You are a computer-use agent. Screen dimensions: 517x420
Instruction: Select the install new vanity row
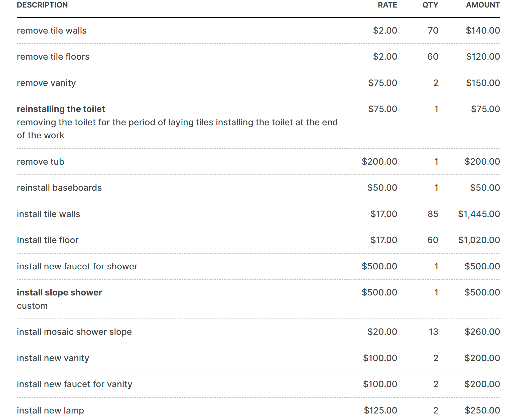pyautogui.click(x=52, y=358)
